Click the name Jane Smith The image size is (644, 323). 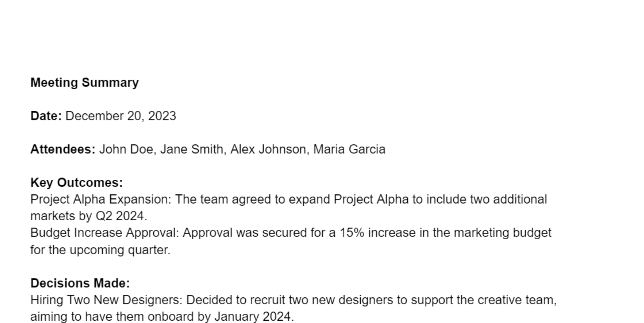coord(191,149)
